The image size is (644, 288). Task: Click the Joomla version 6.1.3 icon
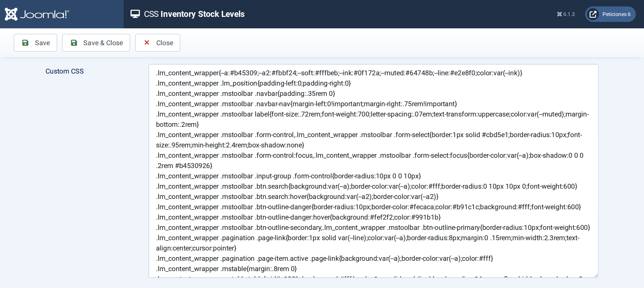(559, 14)
